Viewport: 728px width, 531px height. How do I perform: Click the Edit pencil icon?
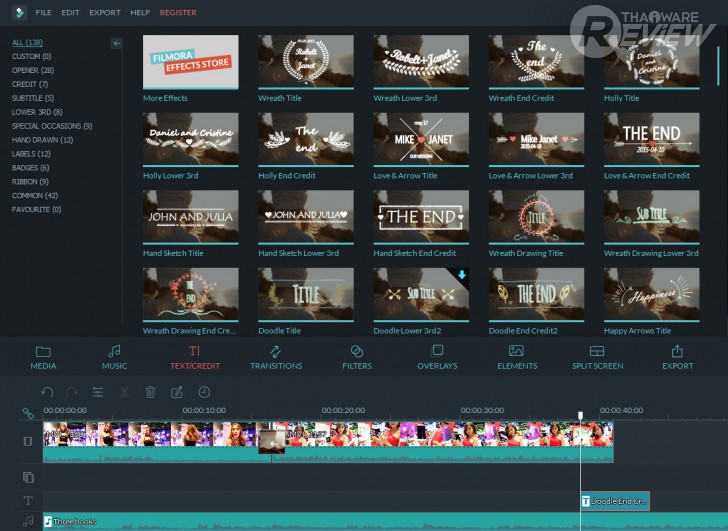[177, 392]
